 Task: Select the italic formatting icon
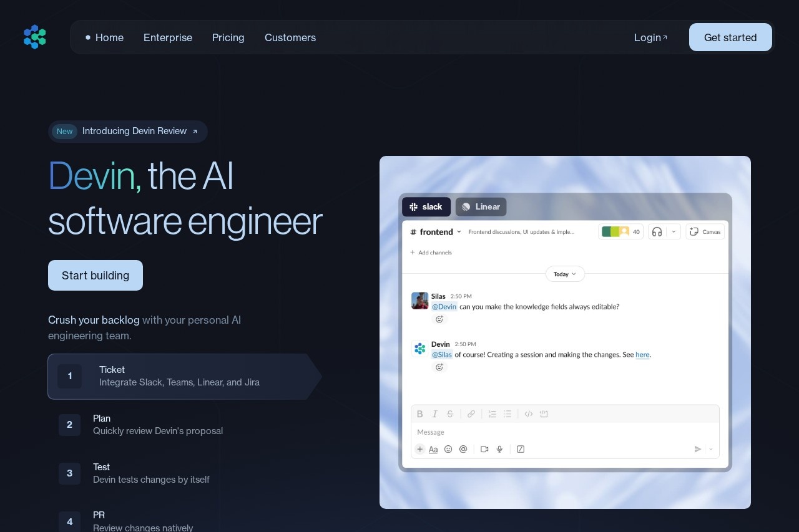[435, 414]
